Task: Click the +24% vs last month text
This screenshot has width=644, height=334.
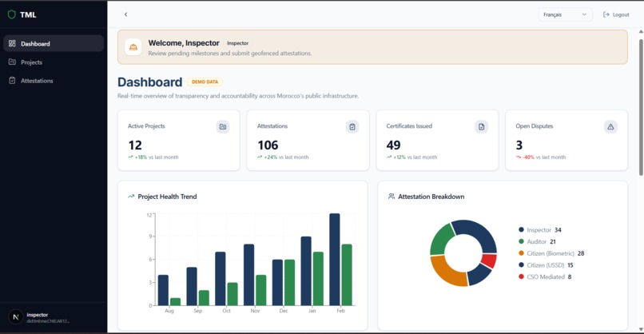Action: 283,157
